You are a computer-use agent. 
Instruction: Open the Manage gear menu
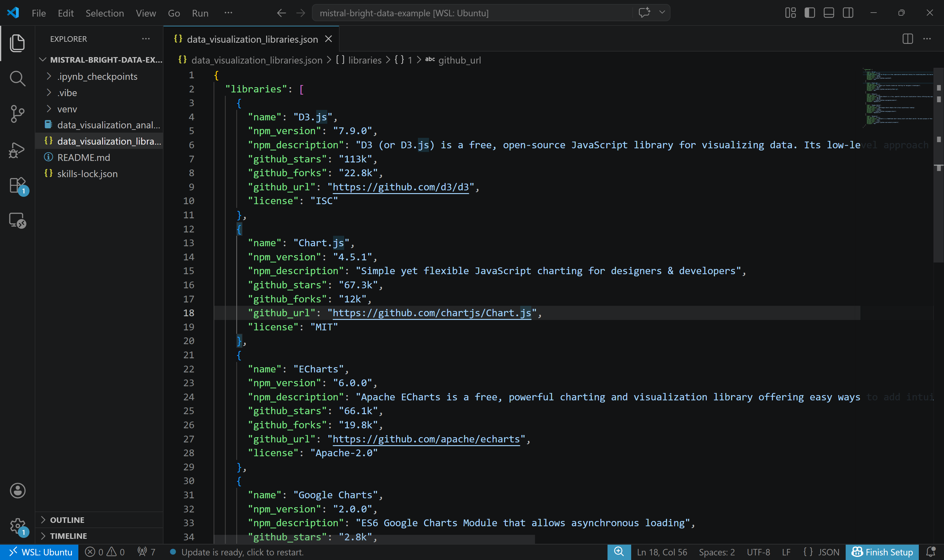click(18, 526)
